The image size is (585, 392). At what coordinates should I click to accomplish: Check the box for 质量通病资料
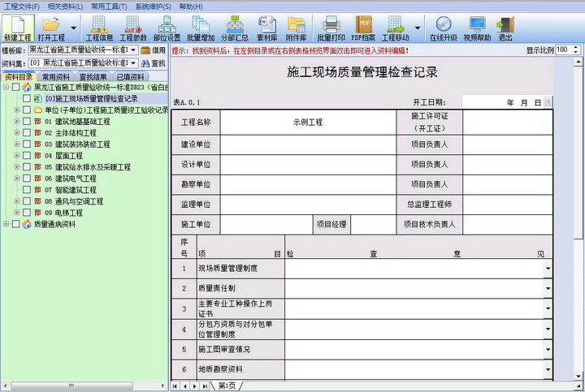[15, 224]
